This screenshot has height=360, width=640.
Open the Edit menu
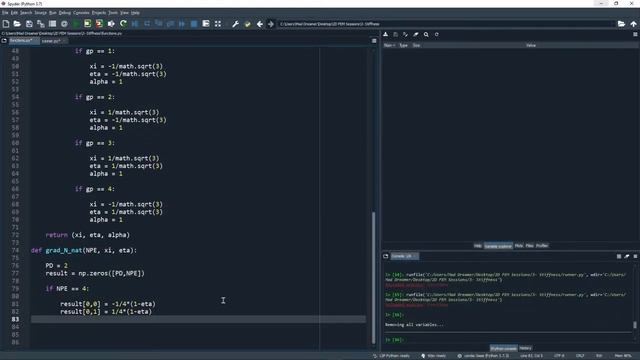[14, 13]
